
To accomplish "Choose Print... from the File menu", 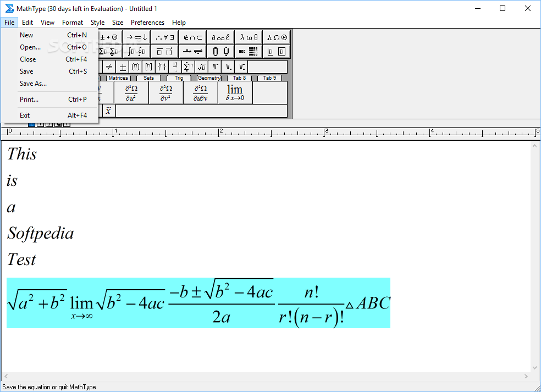I will (50, 100).
